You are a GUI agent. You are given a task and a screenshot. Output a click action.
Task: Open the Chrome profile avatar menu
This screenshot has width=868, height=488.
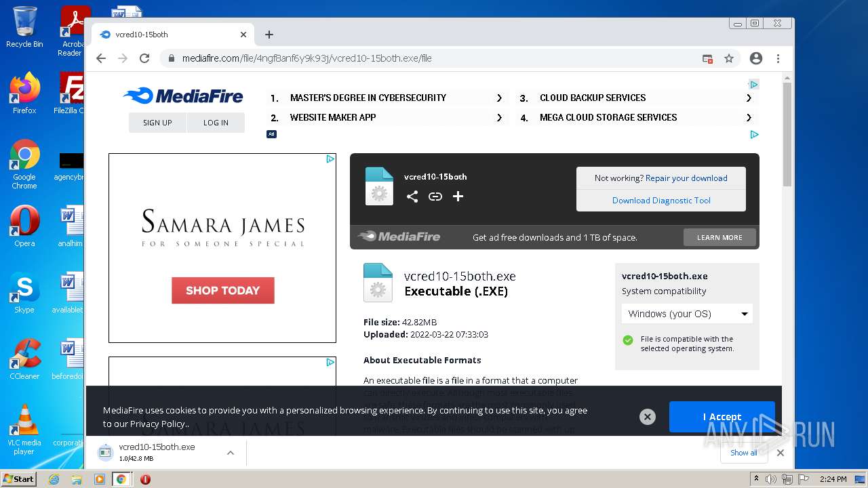(756, 58)
